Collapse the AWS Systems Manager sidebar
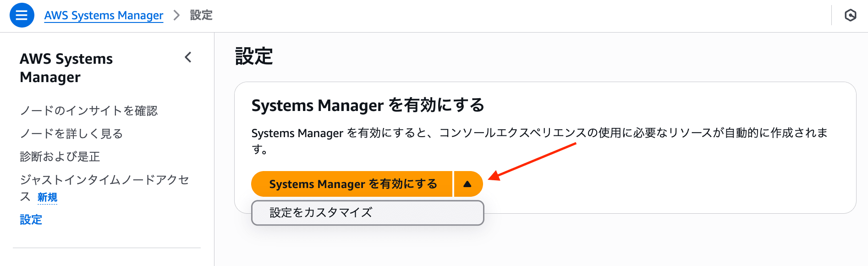Image resolution: width=868 pixels, height=266 pixels. tap(188, 57)
